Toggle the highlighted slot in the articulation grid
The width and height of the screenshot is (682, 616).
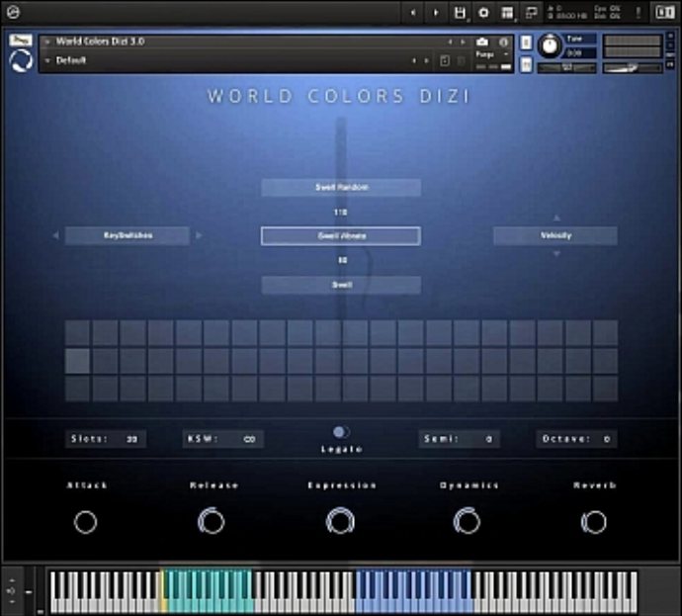point(77,361)
